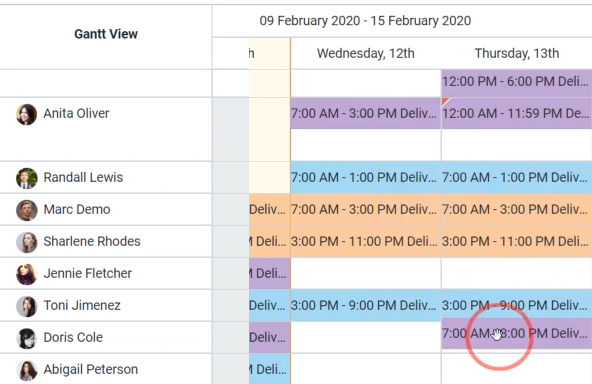The image size is (592, 384).
Task: Click Abigail Peterson's avatar icon
Action: pos(26,370)
